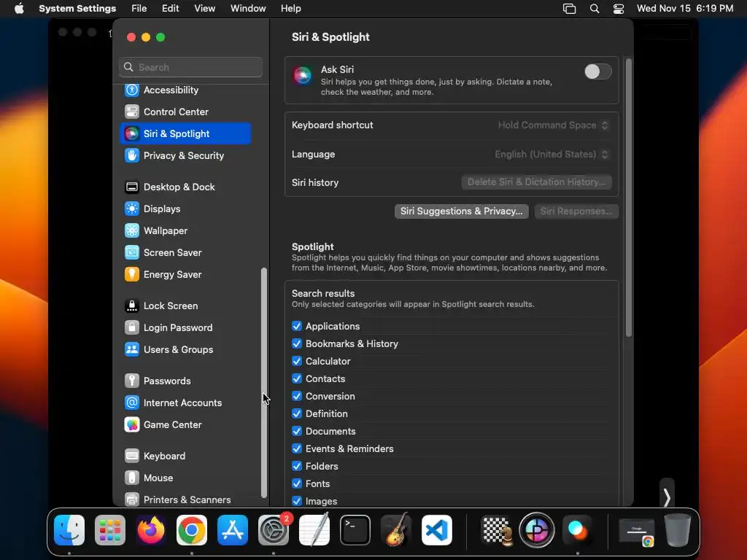This screenshot has height=560, width=747.
Task: Open Keyboard shortcut popup menu
Action: click(x=553, y=125)
